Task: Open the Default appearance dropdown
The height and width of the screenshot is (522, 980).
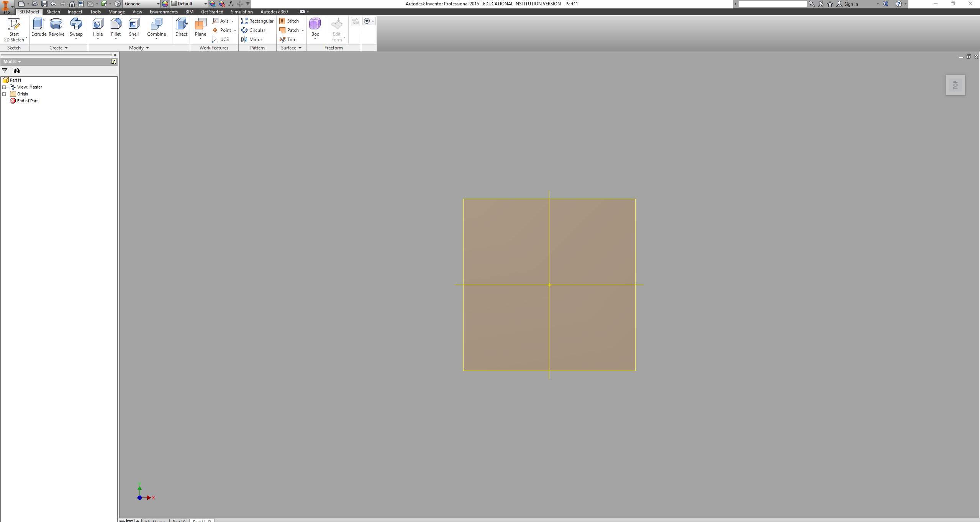Action: 205,3
